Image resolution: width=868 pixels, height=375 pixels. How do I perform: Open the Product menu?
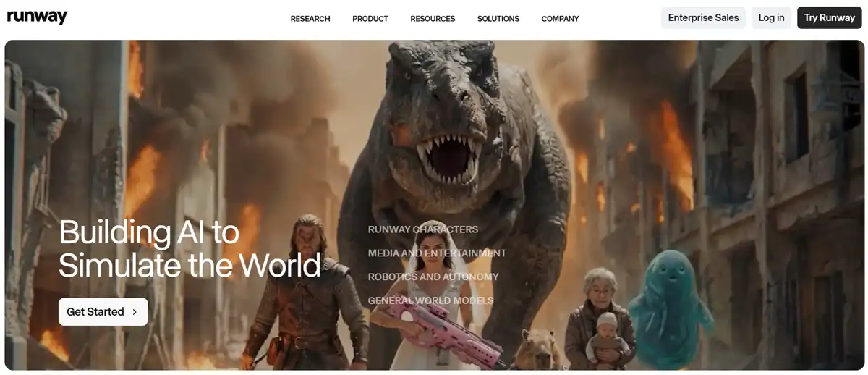(x=370, y=19)
